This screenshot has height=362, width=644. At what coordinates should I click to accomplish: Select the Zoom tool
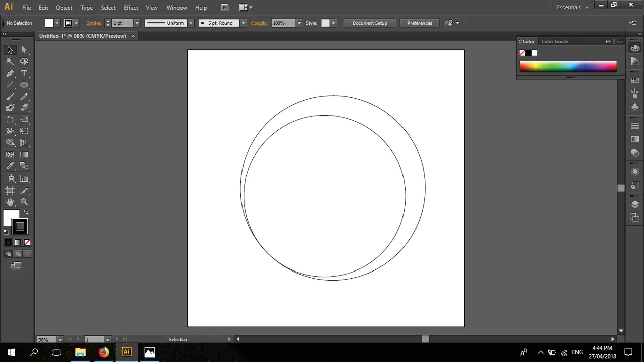(x=24, y=202)
